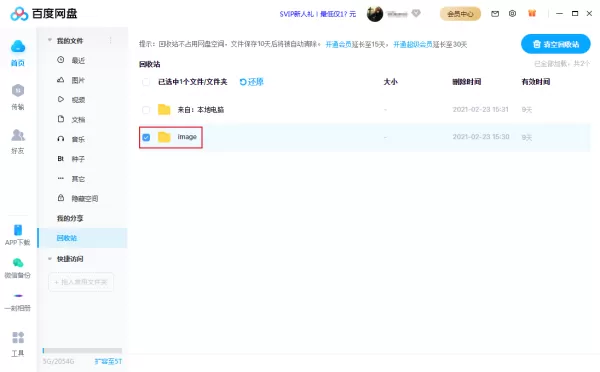Sort by the 删除时间 column header
Viewport: 600px width, 372px height.
[x=466, y=82]
